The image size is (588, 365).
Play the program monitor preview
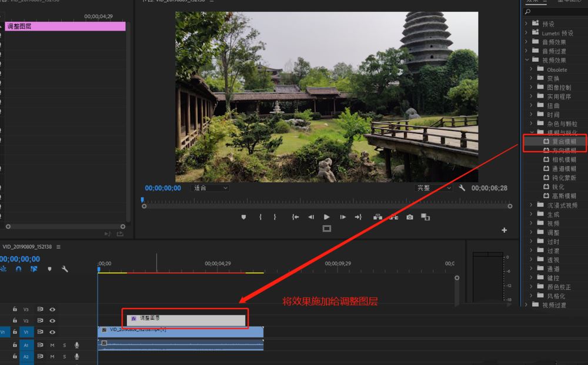click(326, 217)
